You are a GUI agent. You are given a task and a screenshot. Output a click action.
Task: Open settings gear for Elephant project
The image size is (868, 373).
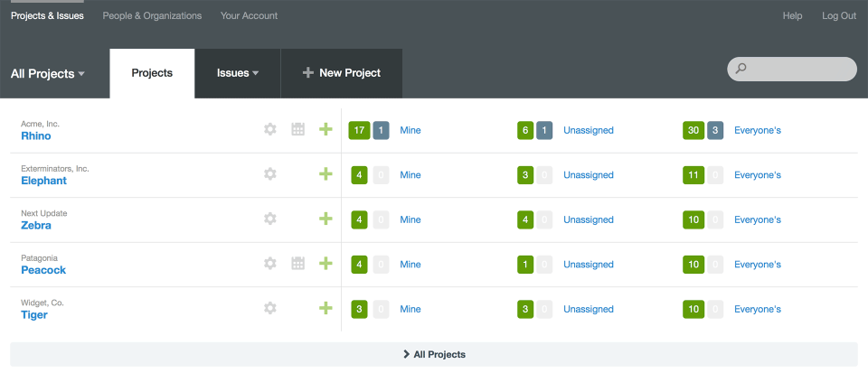click(269, 174)
